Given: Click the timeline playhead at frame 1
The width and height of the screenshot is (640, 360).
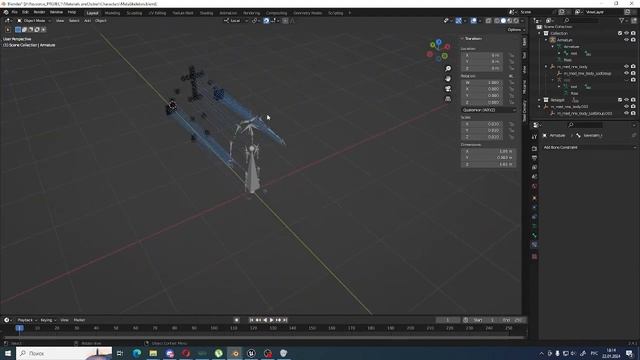Looking at the screenshot, I should 19,328.
